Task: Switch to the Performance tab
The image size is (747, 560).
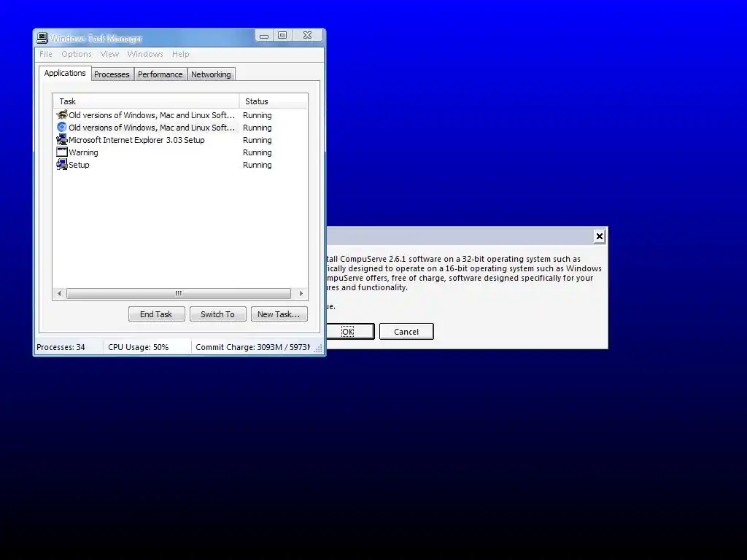Action: (160, 74)
